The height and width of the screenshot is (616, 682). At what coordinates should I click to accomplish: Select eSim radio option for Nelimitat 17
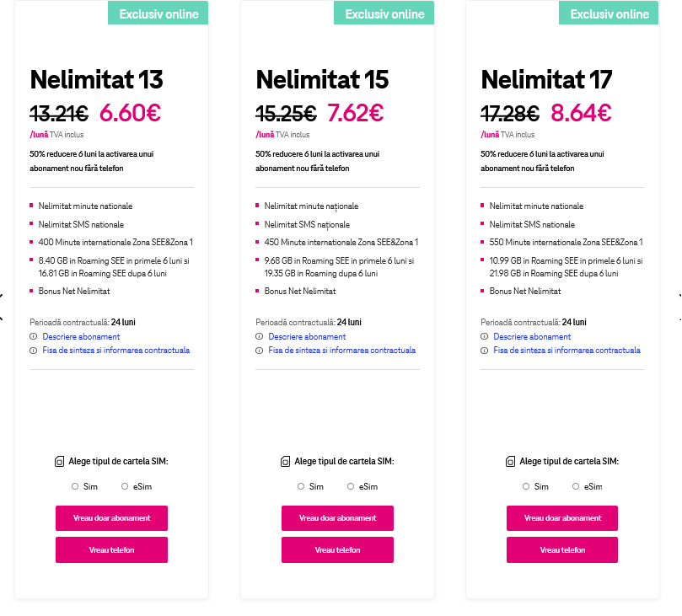[576, 486]
